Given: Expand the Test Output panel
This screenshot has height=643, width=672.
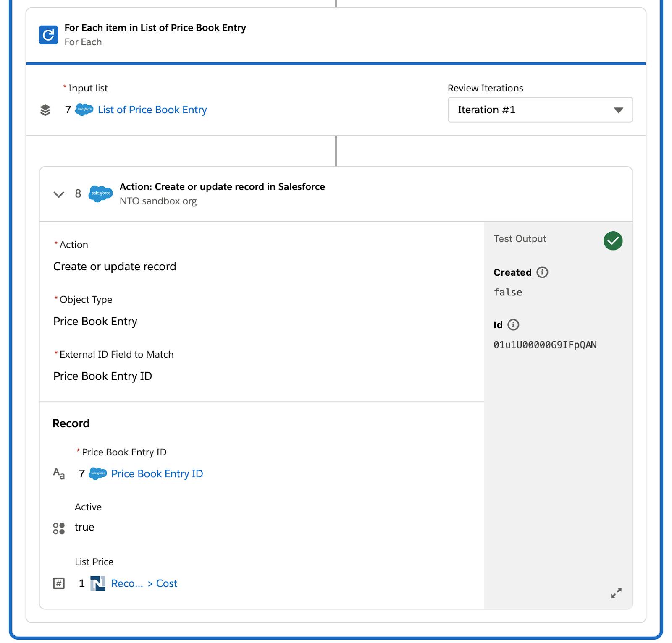Looking at the screenshot, I should [616, 593].
